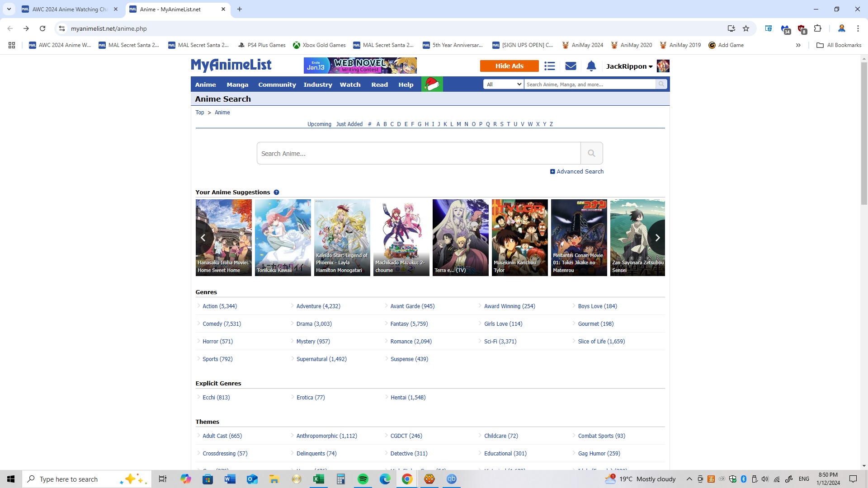Show next anime suggestions with right arrow
This screenshot has height=488, width=868.
(x=657, y=237)
